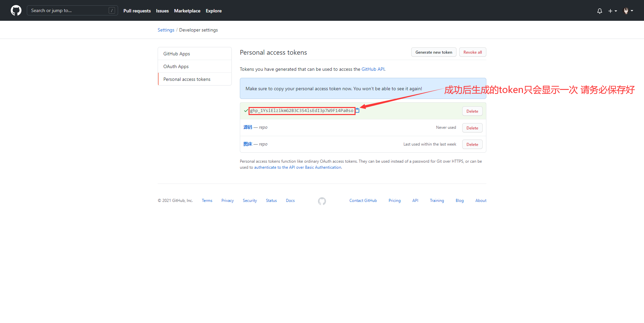Delete the 图床 repo token
This screenshot has height=323, width=644.
tap(472, 144)
